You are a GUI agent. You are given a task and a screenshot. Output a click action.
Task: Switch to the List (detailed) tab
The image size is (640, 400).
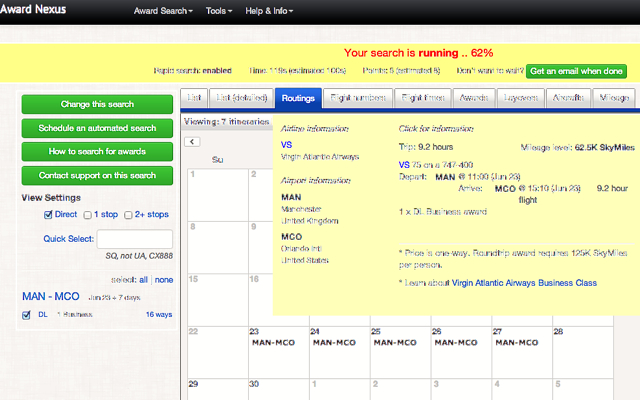click(241, 98)
